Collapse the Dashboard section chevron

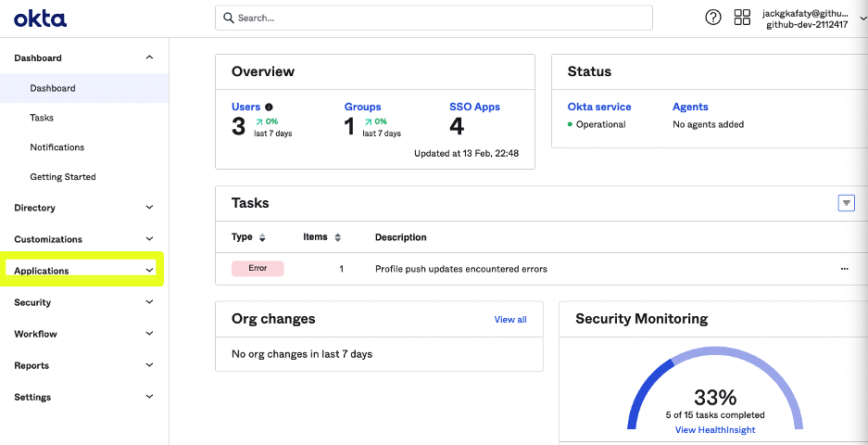[149, 57]
